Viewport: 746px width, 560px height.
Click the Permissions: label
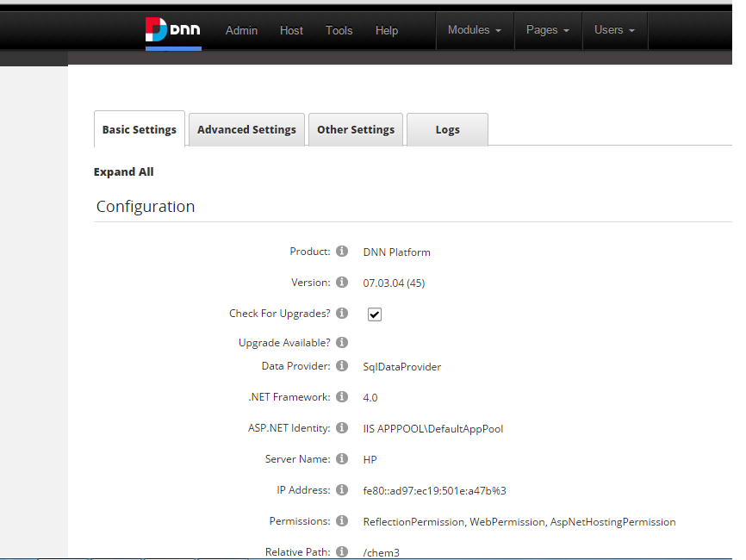[x=300, y=521]
